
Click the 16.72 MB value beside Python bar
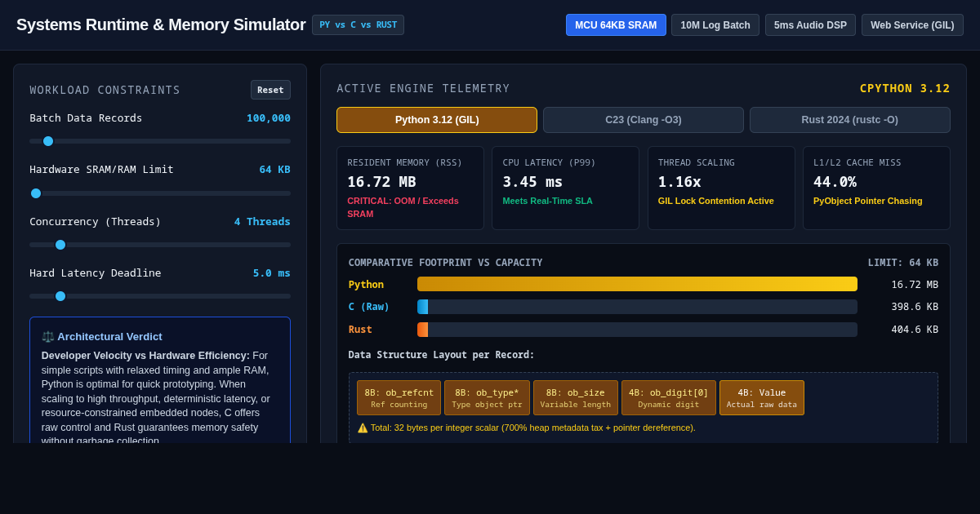click(x=915, y=285)
